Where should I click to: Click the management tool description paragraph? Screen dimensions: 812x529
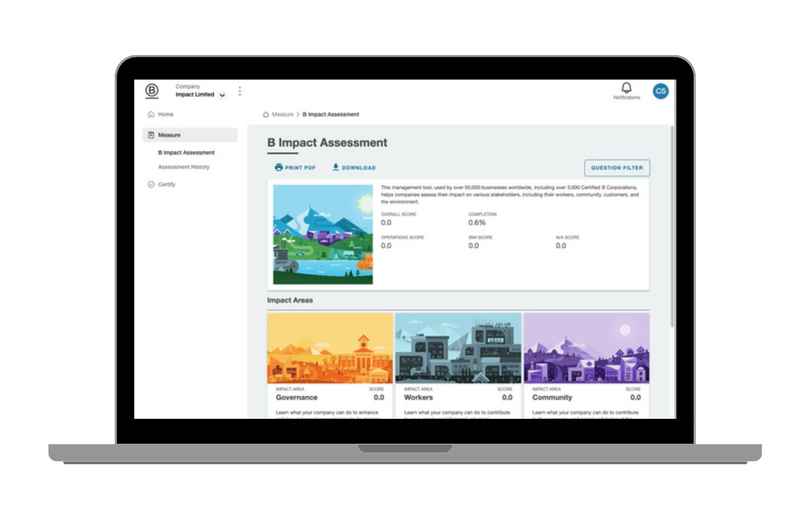coord(510,194)
